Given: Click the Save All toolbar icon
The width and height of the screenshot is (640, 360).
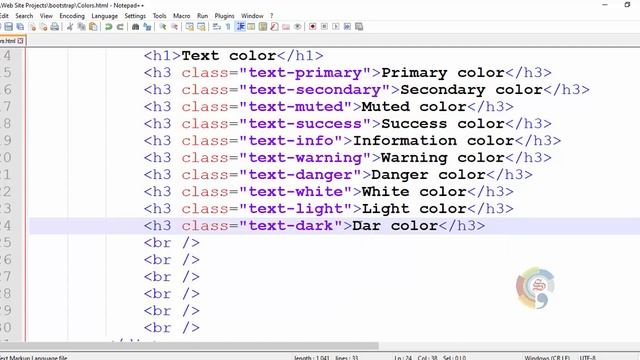Looking at the screenshot, I should coord(20,27).
